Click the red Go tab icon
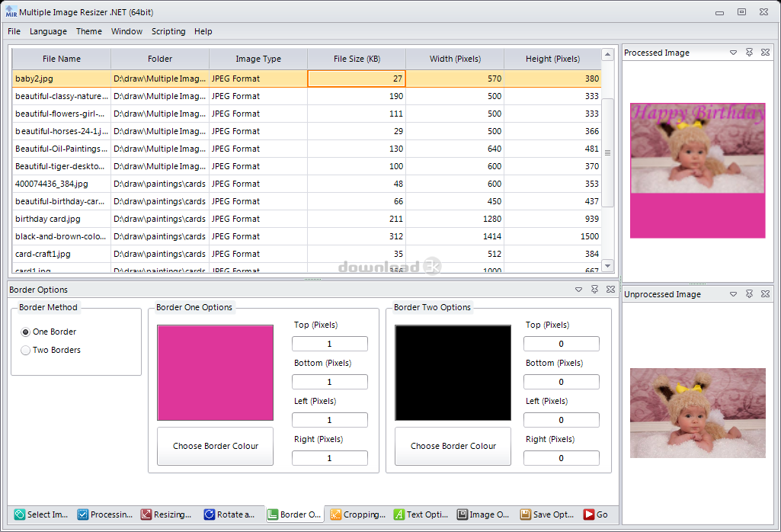The height and width of the screenshot is (532, 781). [x=588, y=514]
